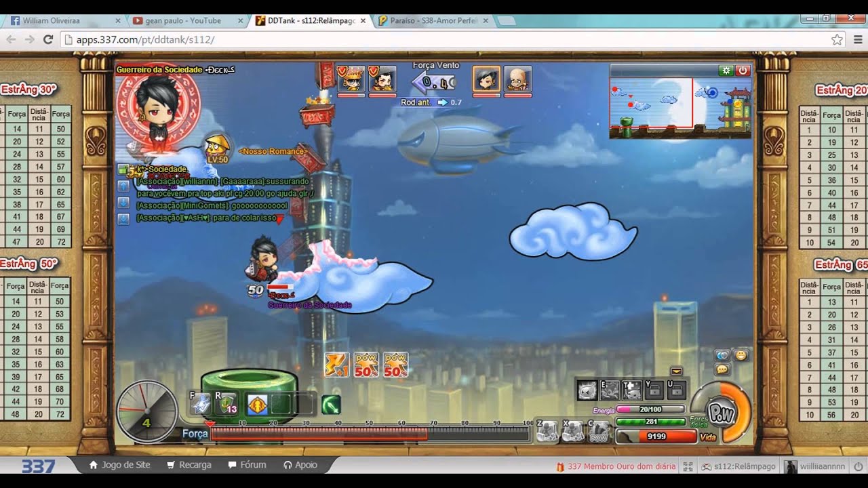Click bottom bar power logout icon
The image size is (868, 488).
(859, 466)
